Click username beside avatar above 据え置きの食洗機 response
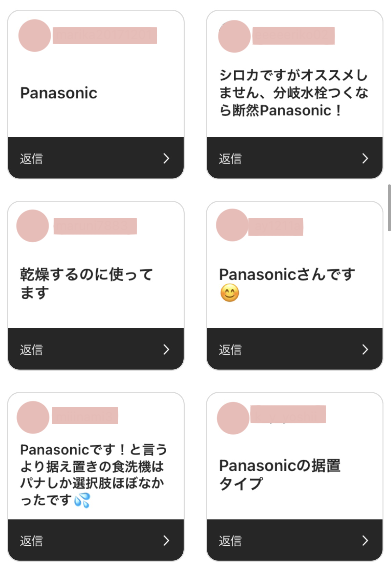 (x=85, y=416)
